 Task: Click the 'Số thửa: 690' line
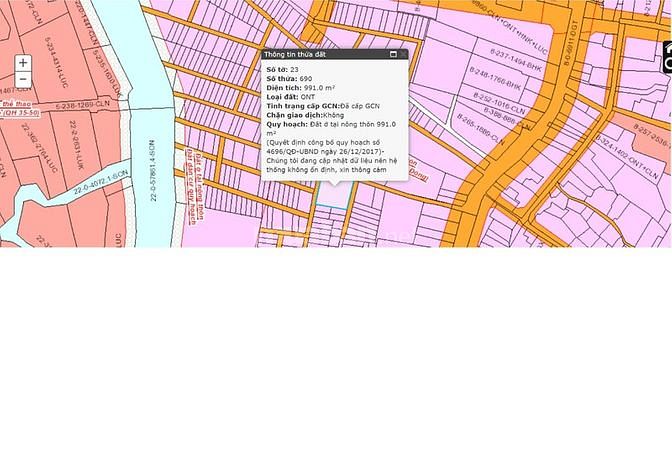[x=289, y=78]
